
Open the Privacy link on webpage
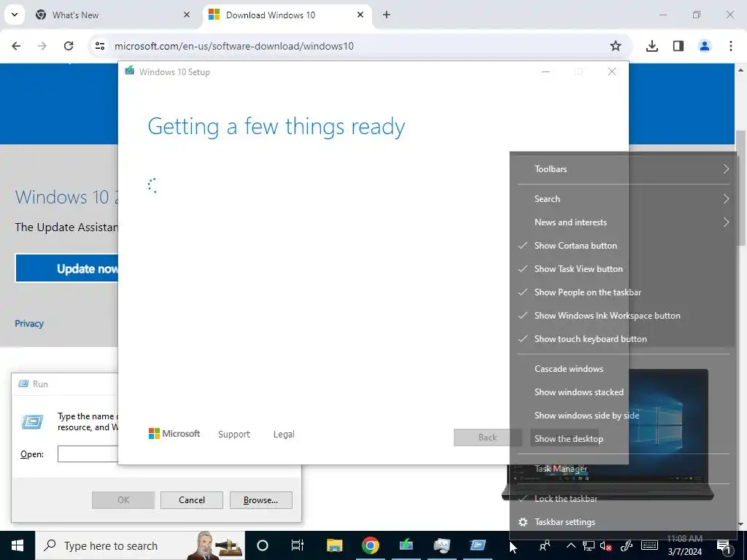tap(29, 324)
